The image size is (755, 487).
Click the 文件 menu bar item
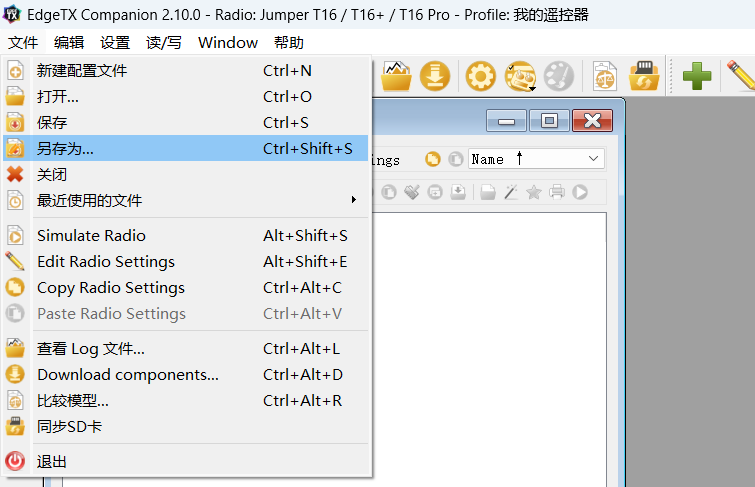tap(23, 42)
